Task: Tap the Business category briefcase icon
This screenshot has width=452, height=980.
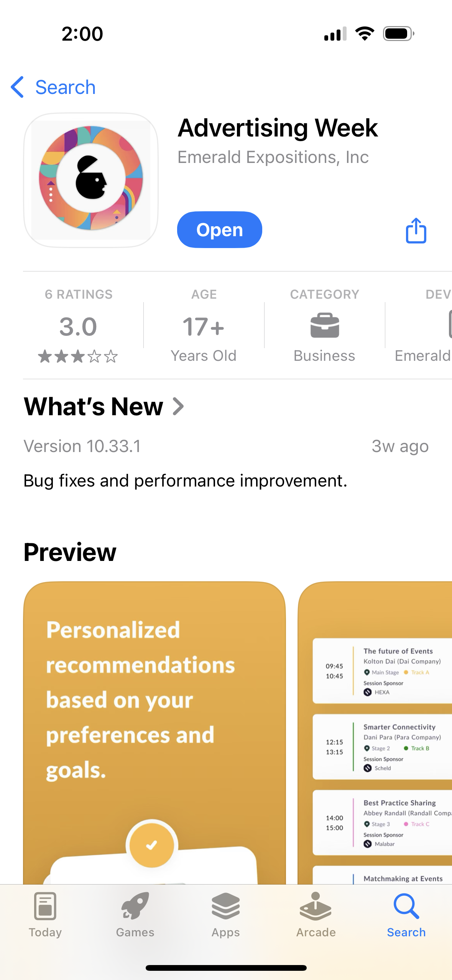Action: [324, 326]
